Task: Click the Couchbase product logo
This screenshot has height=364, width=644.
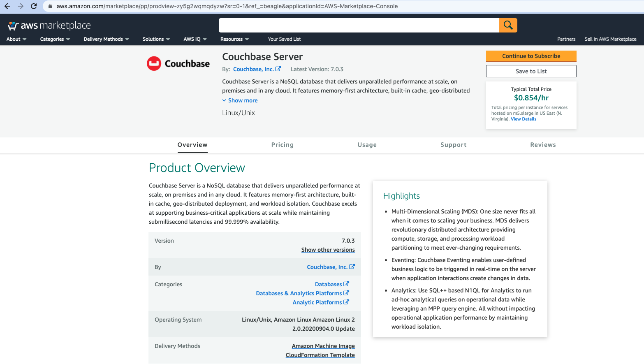Action: 178,63
